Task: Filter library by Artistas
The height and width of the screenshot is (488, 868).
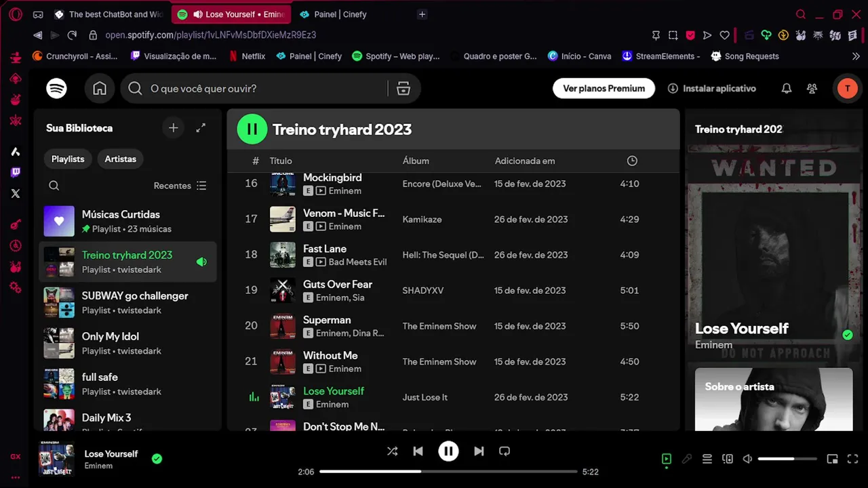Action: 120,159
